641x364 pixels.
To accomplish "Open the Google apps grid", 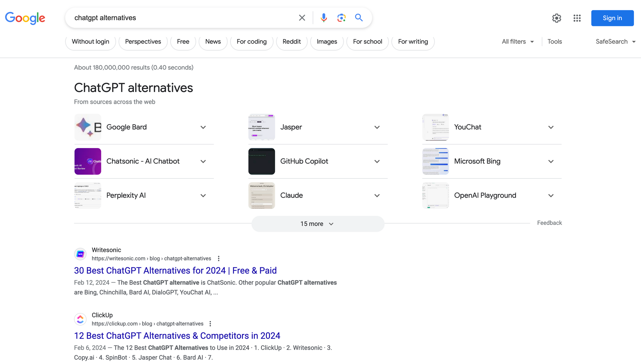I will click(577, 18).
